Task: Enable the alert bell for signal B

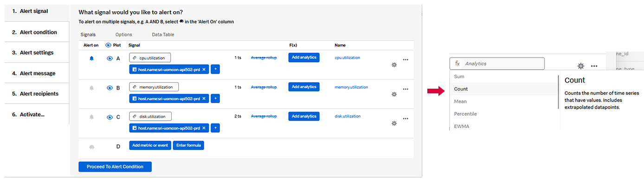Action: 91,88
